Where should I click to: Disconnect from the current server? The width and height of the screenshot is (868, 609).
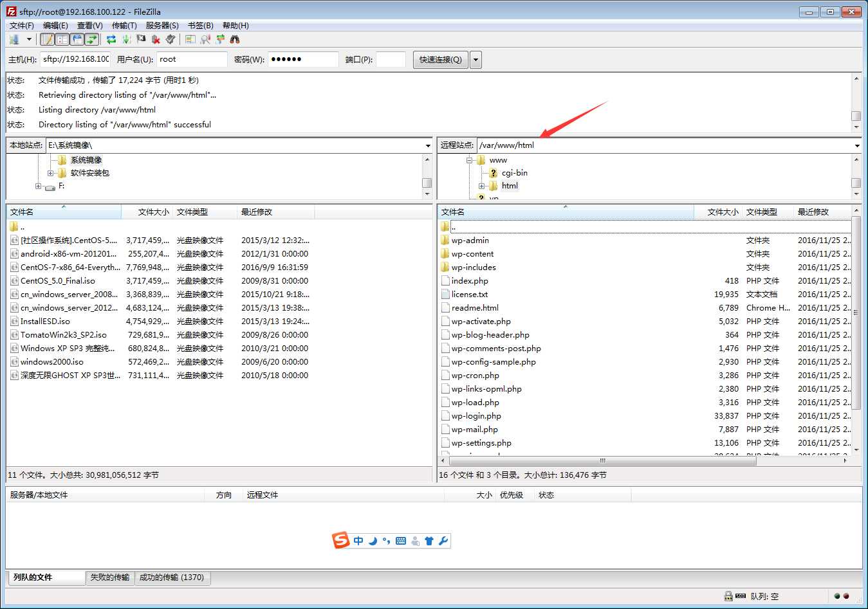[x=156, y=40]
